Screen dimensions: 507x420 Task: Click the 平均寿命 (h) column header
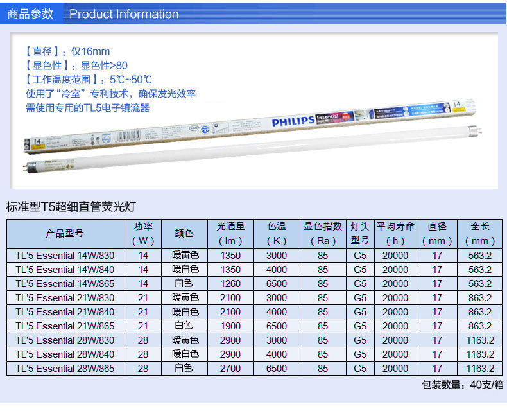coord(395,234)
